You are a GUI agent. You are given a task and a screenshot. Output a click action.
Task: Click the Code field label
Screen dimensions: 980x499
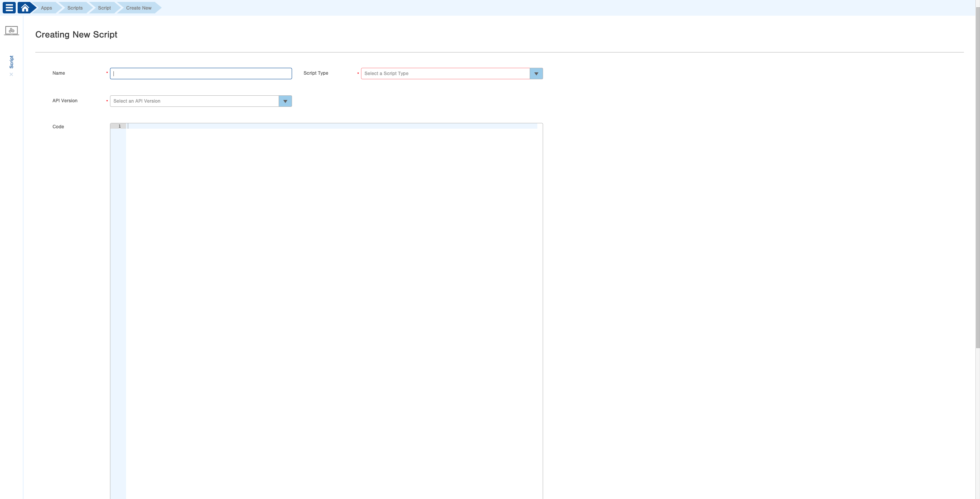click(x=58, y=127)
